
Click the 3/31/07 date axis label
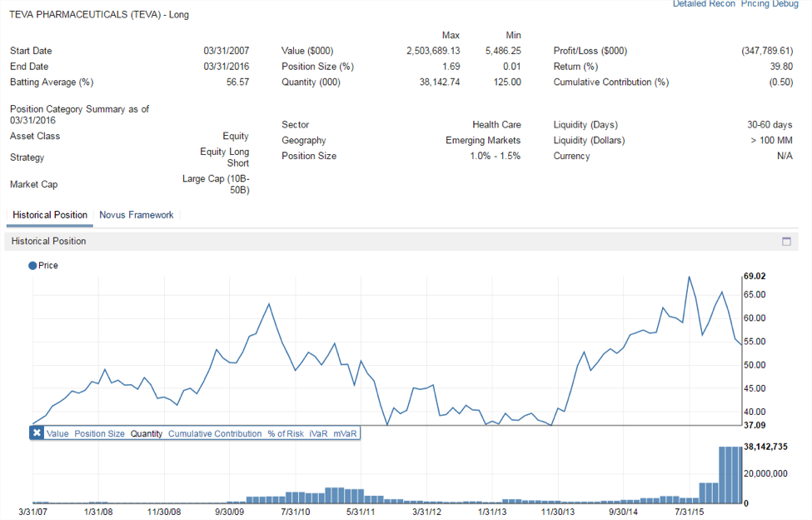point(32,512)
